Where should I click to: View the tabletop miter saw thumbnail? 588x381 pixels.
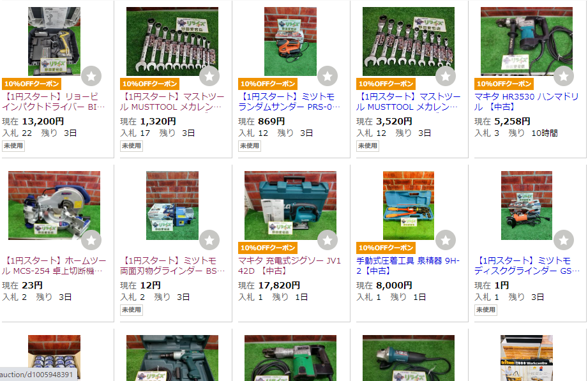[x=54, y=205]
